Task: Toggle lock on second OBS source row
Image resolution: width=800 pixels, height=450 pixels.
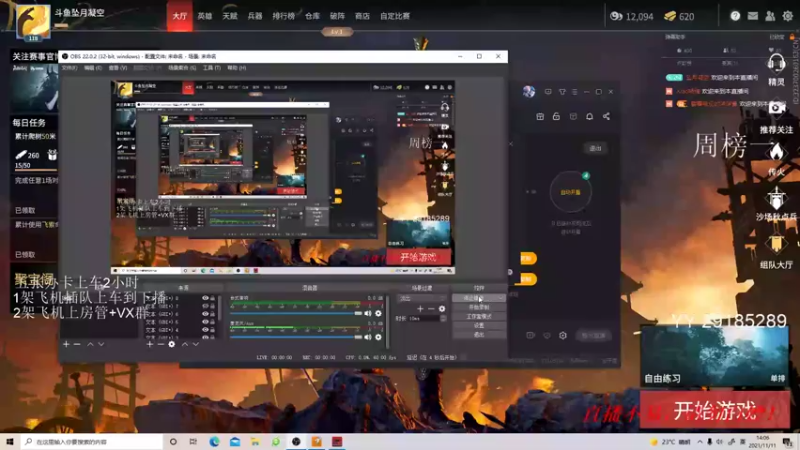Action: coord(213,306)
